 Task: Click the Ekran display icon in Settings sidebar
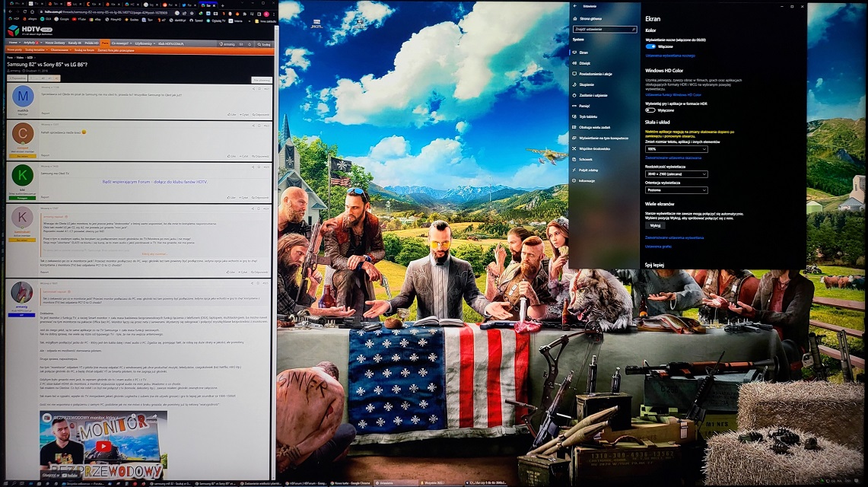point(574,53)
